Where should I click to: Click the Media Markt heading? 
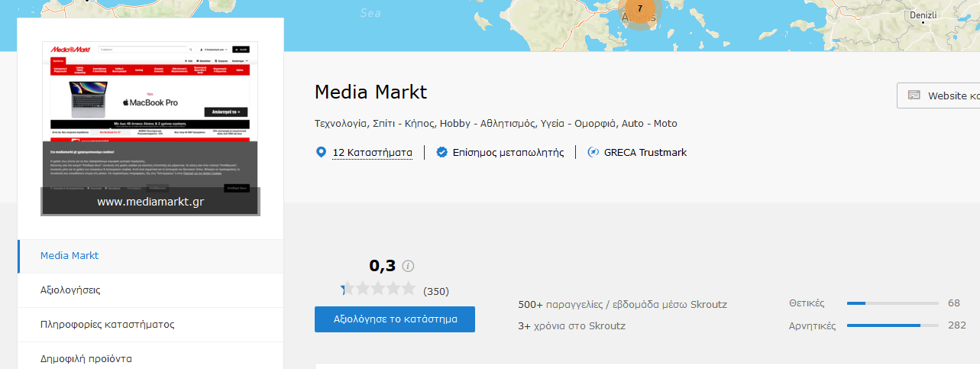point(370,92)
